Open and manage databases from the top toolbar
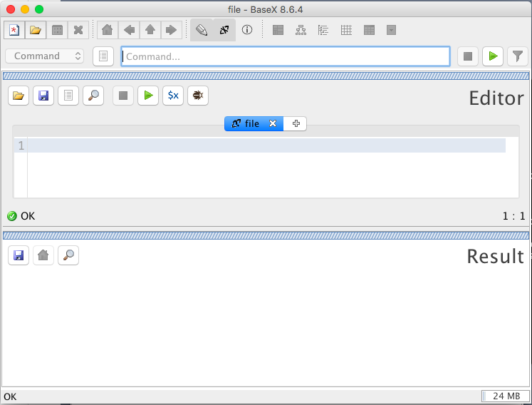This screenshot has height=405, width=532. 36,30
